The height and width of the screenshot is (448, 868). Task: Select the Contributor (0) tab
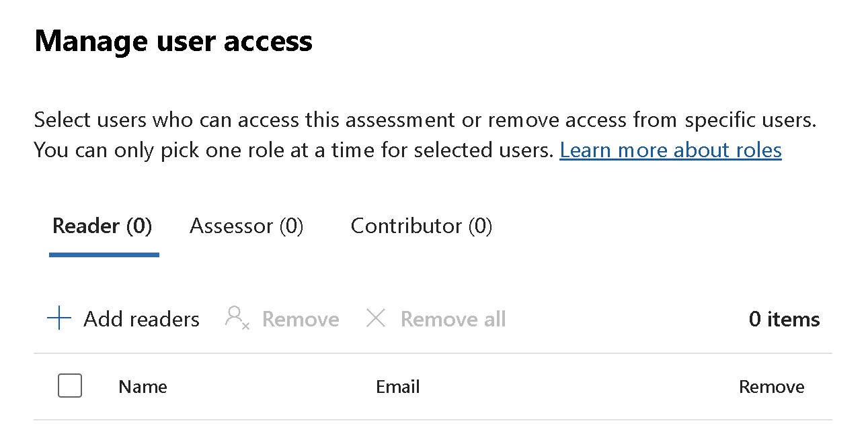pyautogui.click(x=422, y=226)
